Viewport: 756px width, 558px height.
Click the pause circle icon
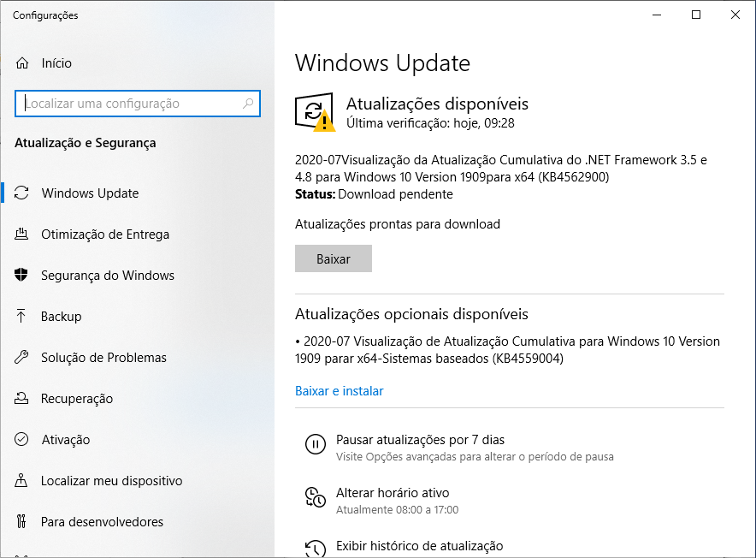(316, 443)
